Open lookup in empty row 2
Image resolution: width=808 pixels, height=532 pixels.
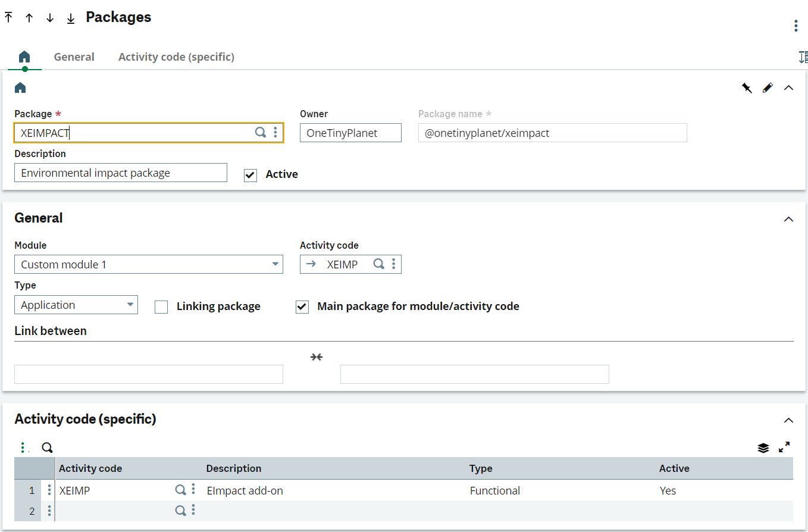tap(180, 510)
